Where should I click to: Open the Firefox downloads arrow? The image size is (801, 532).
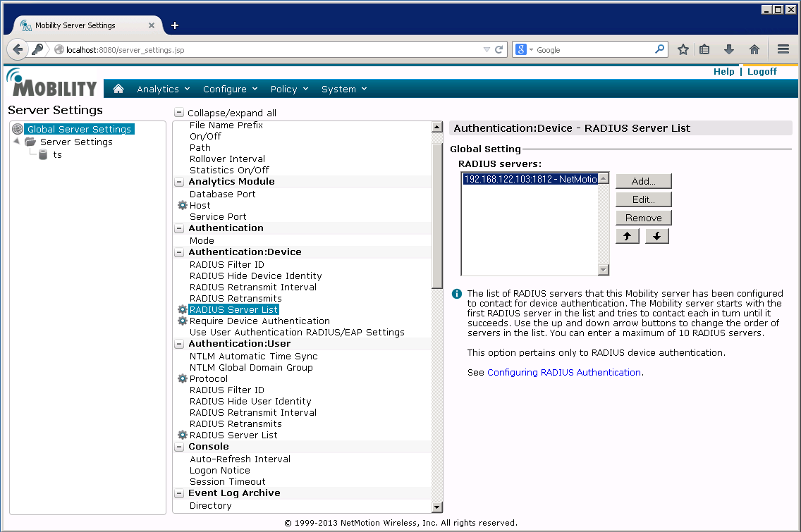coord(729,49)
